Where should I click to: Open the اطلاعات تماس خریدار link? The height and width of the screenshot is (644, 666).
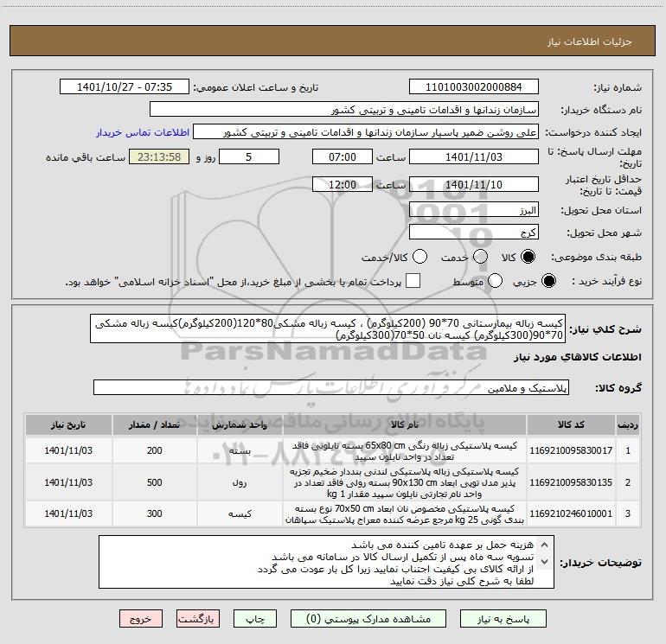pos(143,132)
